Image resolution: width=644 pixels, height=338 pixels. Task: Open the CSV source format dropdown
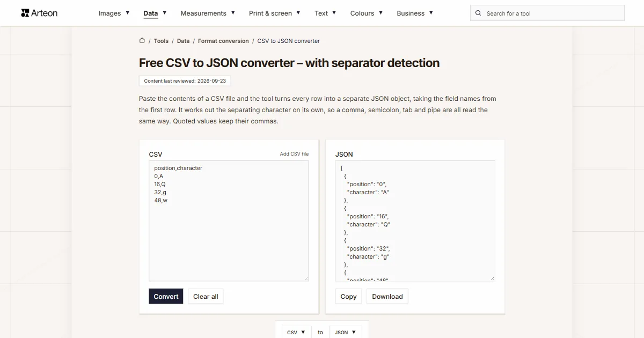pos(296,332)
